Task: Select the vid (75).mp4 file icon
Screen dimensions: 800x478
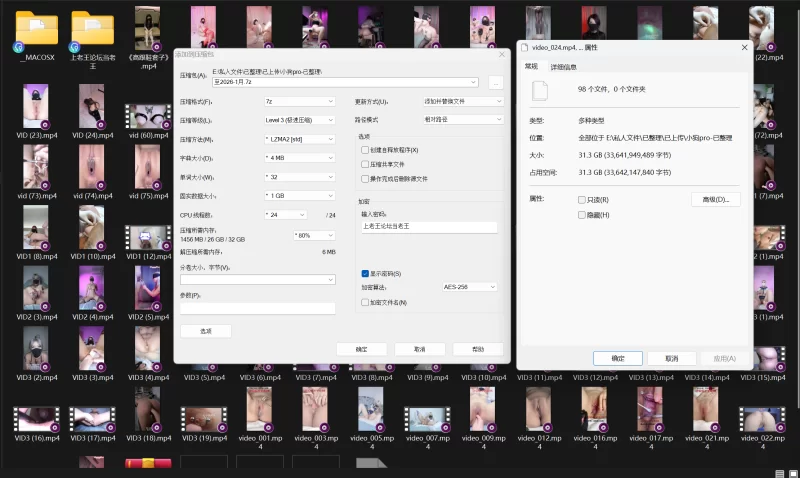Action: (148, 167)
